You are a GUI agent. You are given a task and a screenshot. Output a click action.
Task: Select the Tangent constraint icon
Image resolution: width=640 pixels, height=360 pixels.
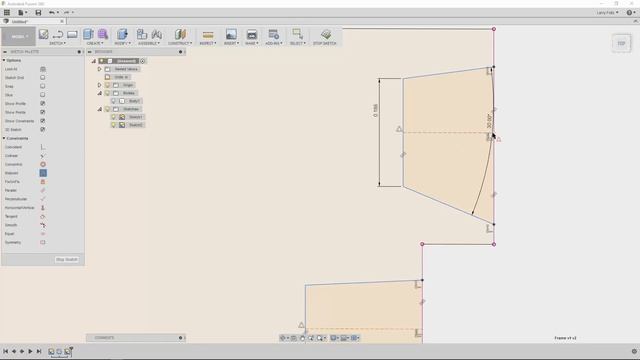click(x=43, y=216)
